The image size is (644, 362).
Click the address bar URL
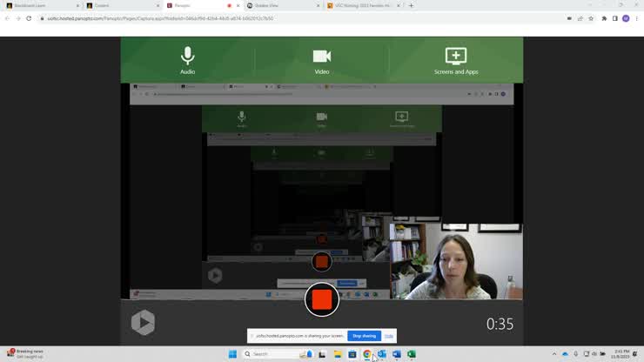click(x=160, y=18)
